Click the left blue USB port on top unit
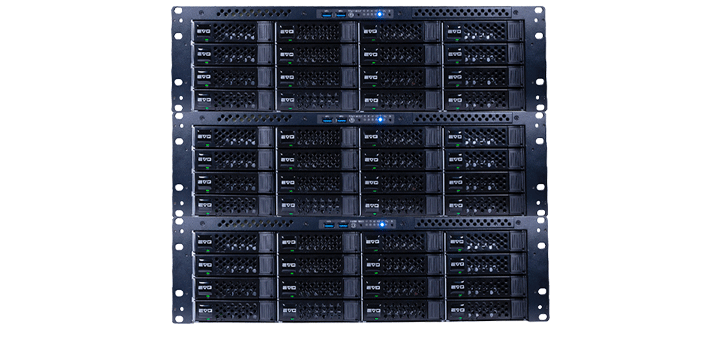Viewport: 720px width, 362px height. (x=326, y=15)
